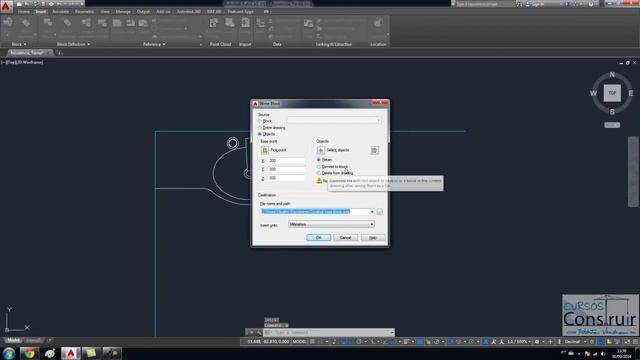Screen dimensions: 640x360
Task: Click the Quick Select icon beside Select objects
Action: (375, 150)
